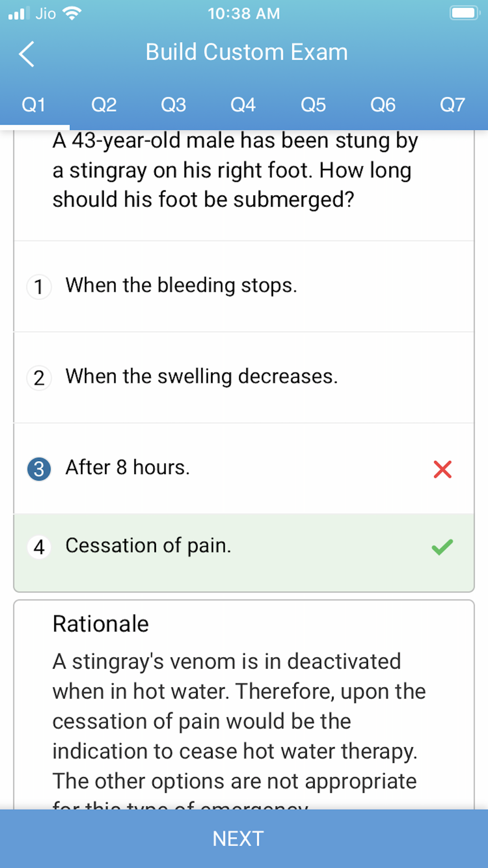Tap the red X incorrect mark

443,469
